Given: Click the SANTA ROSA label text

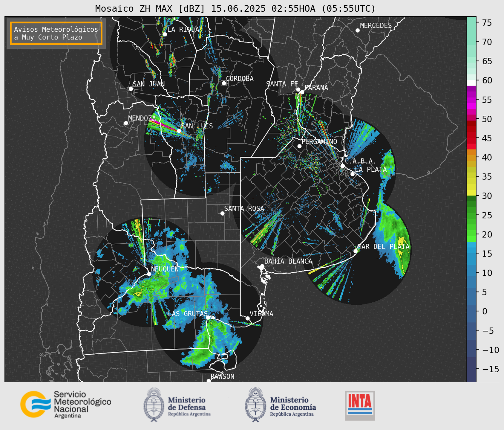Looking at the screenshot, I should click(x=244, y=209).
